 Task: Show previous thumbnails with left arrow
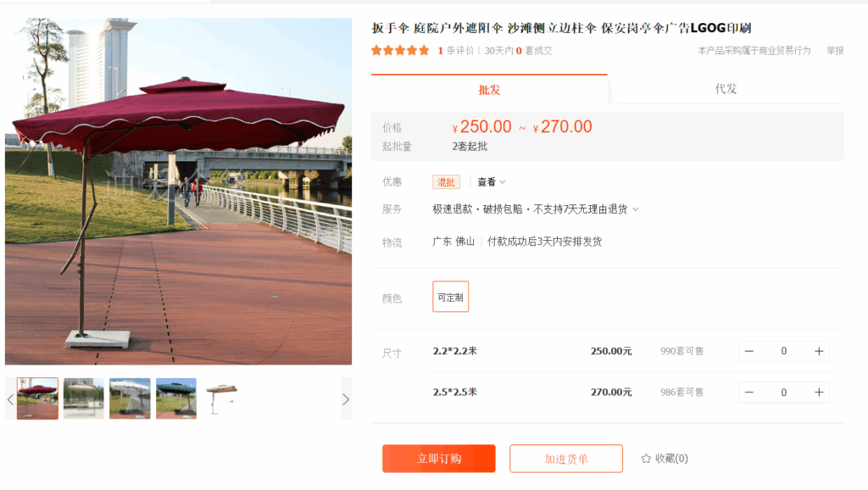(10, 399)
